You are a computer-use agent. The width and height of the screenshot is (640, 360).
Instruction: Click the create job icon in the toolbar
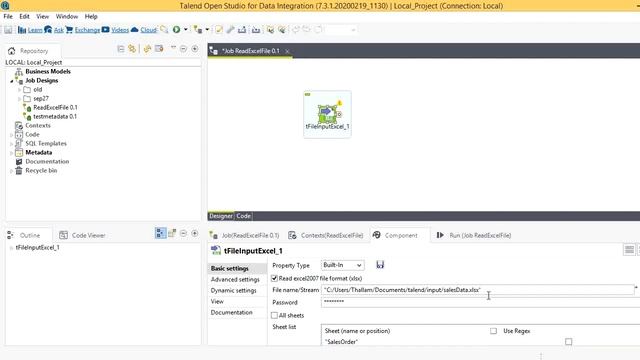[198, 29]
